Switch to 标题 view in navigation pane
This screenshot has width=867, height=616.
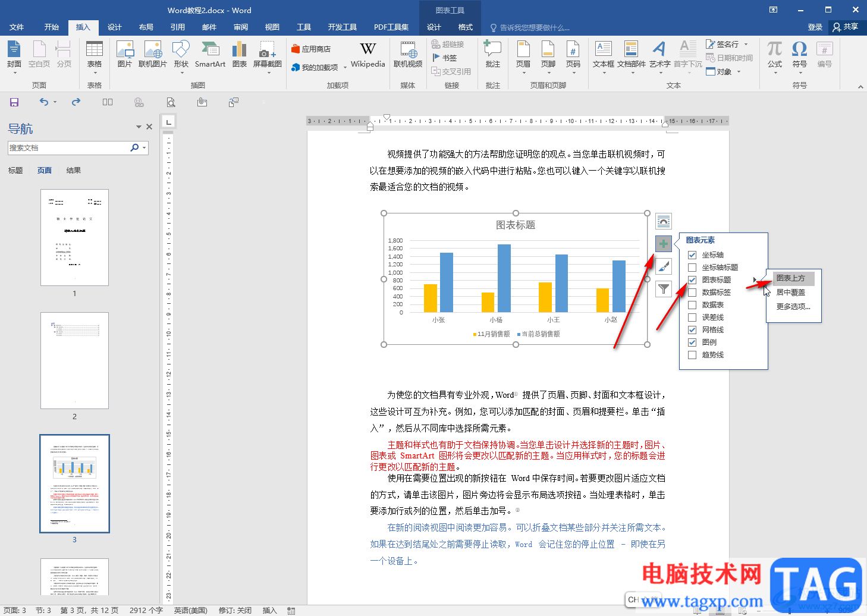click(15, 171)
